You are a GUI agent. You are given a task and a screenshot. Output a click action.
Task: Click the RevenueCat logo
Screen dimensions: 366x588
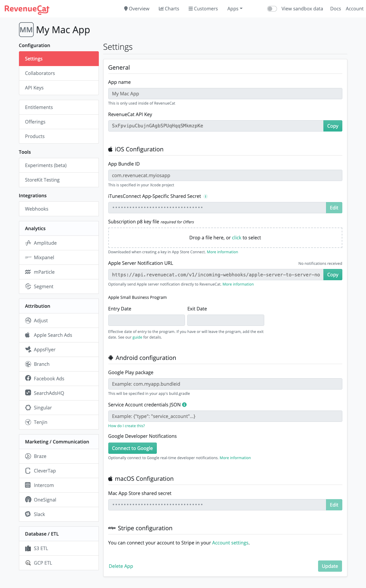(x=27, y=9)
